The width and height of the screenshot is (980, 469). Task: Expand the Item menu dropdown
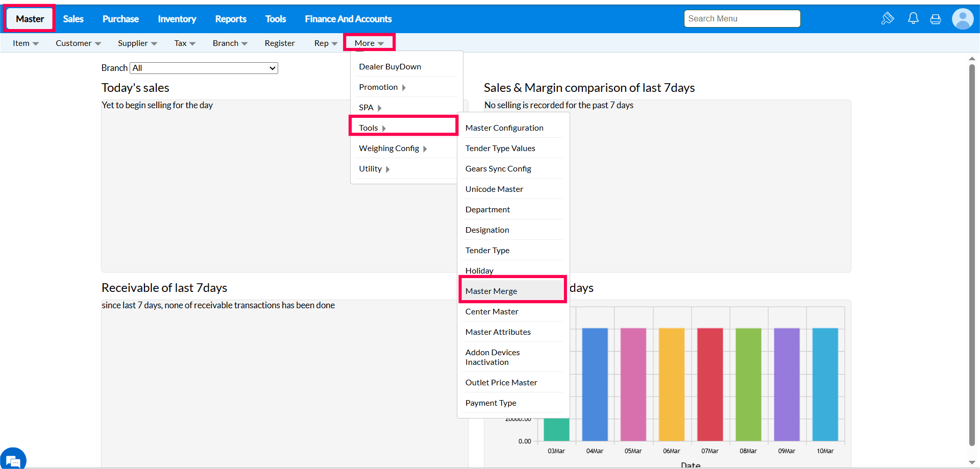(26, 43)
